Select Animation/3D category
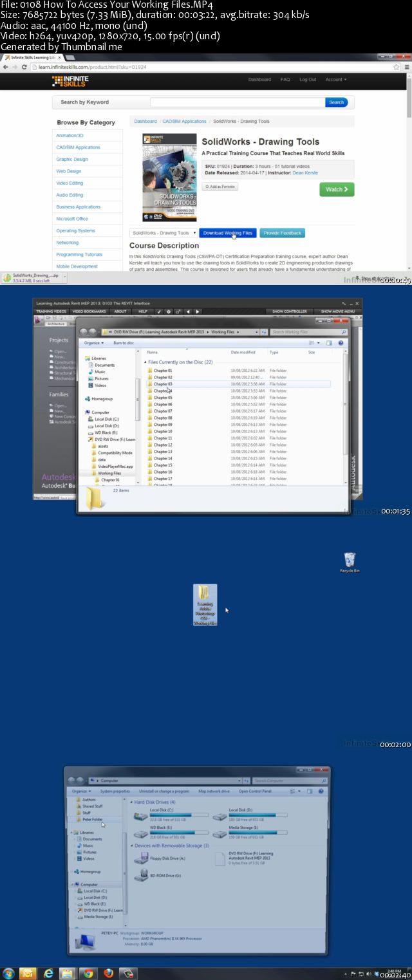The width and height of the screenshot is (412, 980). (70, 136)
